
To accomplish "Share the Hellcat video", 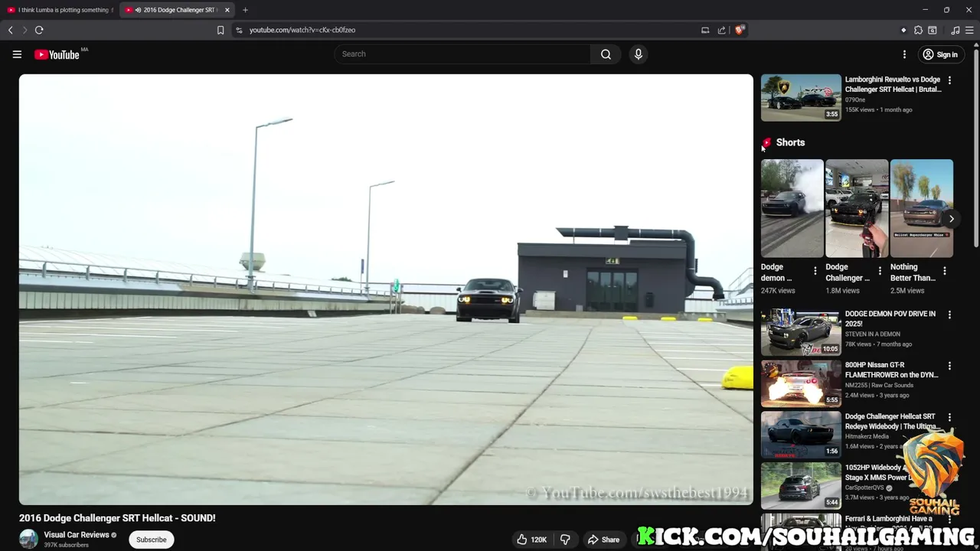I will click(603, 540).
